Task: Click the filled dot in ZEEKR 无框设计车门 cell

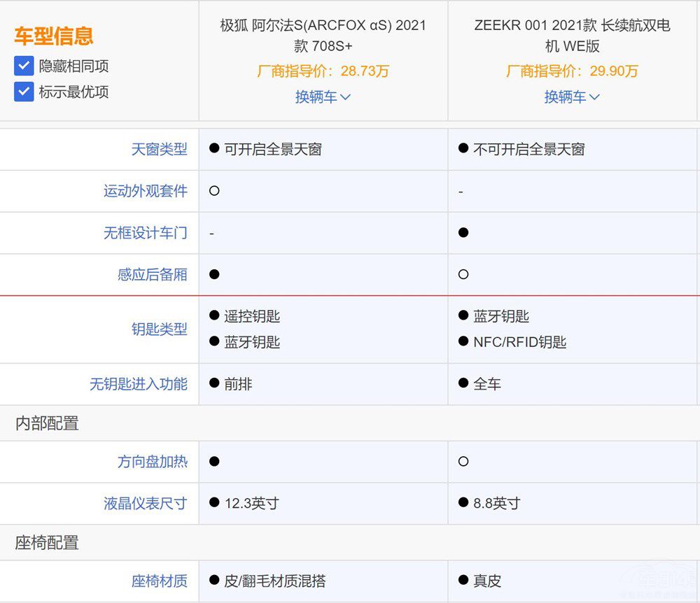Action: pos(463,232)
